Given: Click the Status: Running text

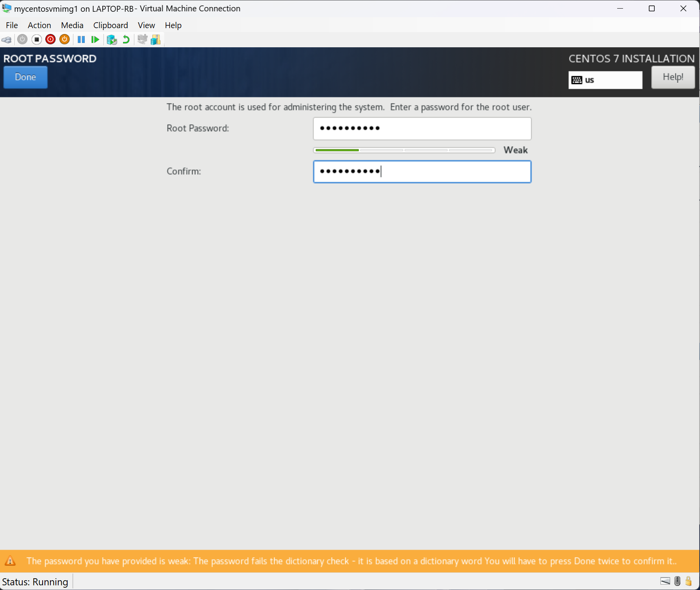Looking at the screenshot, I should coord(35,582).
